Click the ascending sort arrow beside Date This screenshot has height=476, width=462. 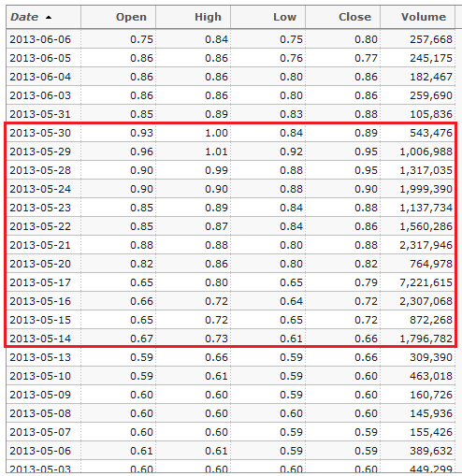[49, 18]
